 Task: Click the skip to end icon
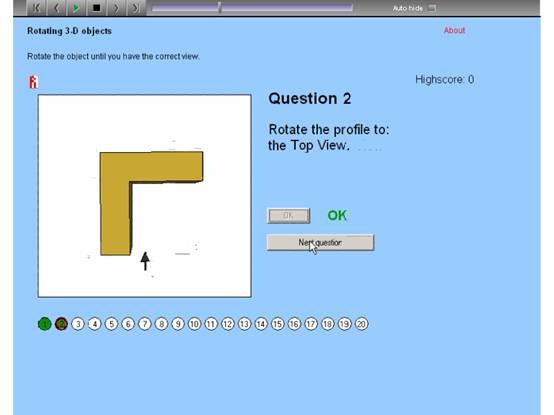(136, 8)
